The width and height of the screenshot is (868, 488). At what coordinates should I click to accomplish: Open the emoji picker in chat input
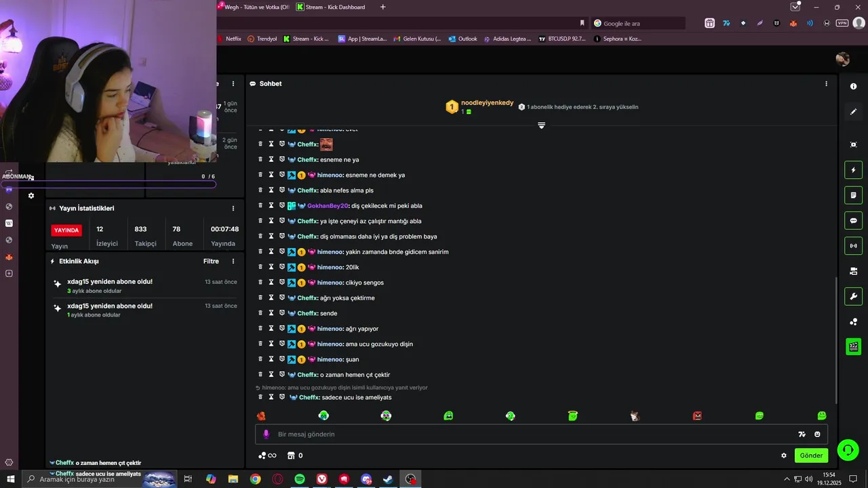click(817, 434)
